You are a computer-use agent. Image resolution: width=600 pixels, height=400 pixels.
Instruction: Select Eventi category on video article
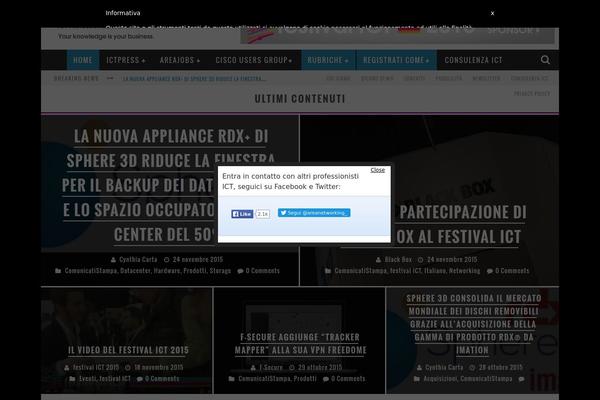click(x=88, y=379)
